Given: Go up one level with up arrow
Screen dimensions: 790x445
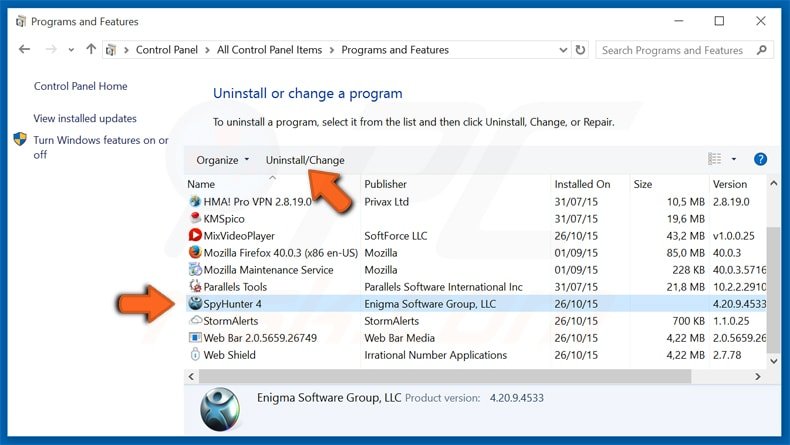Looking at the screenshot, I should tap(91, 49).
